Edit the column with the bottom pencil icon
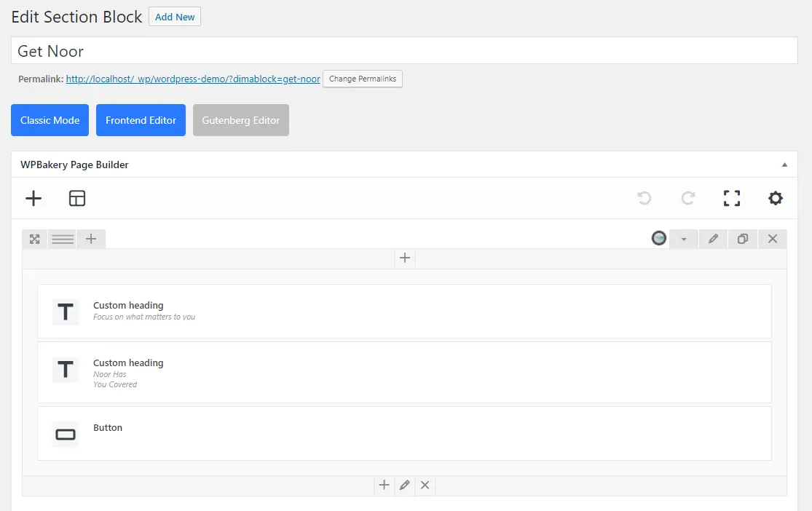This screenshot has width=812, height=511. pos(404,485)
